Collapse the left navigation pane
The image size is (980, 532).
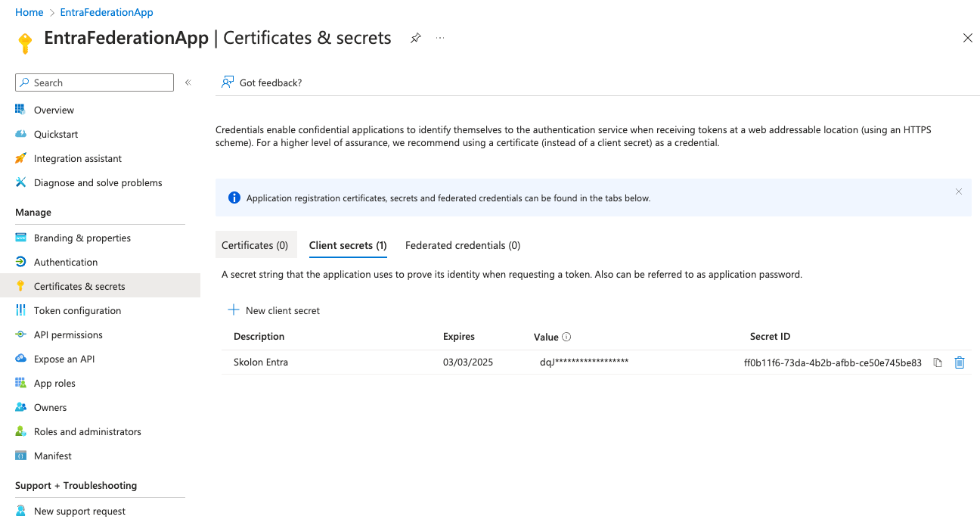(x=188, y=82)
